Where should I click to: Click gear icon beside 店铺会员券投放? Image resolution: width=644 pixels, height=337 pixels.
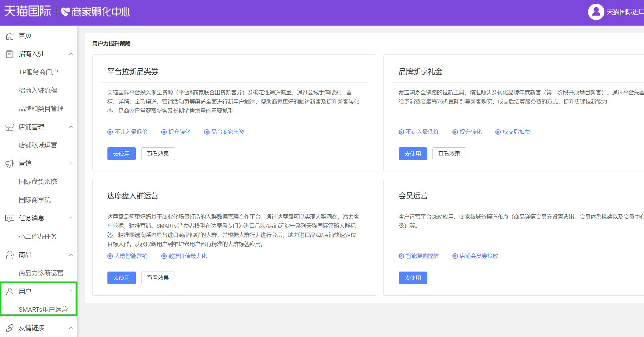pos(455,256)
